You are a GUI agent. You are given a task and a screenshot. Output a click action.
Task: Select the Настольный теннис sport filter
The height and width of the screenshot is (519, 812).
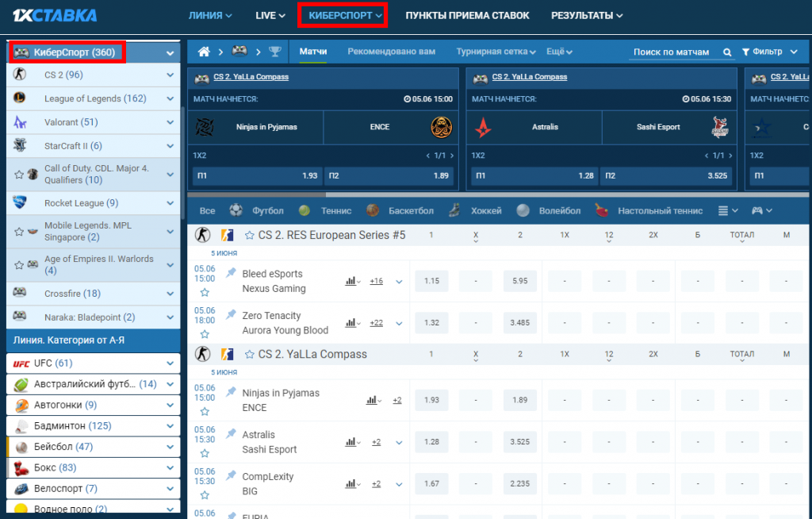[660, 211]
